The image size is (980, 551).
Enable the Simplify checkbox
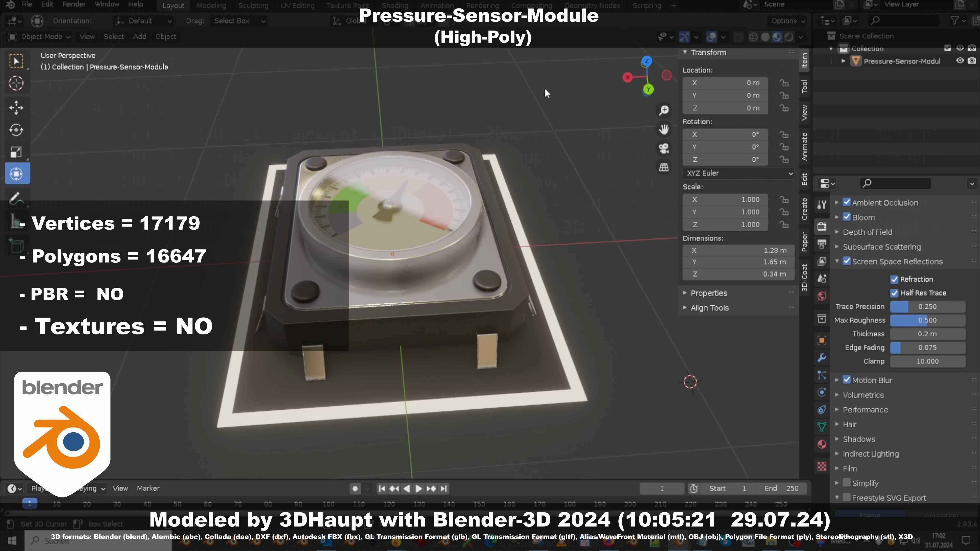[x=847, y=483]
